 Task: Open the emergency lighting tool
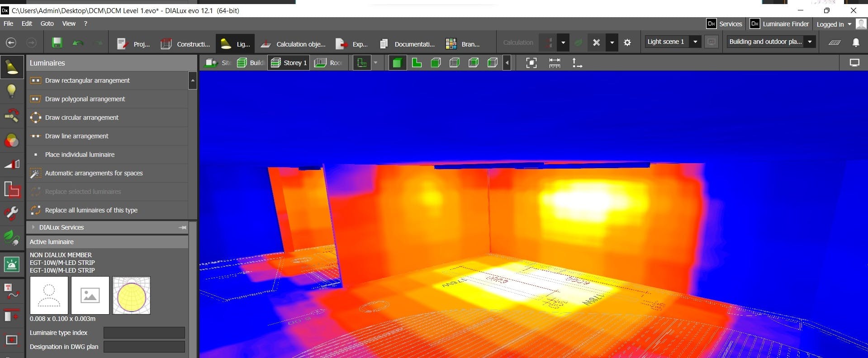[x=12, y=264]
